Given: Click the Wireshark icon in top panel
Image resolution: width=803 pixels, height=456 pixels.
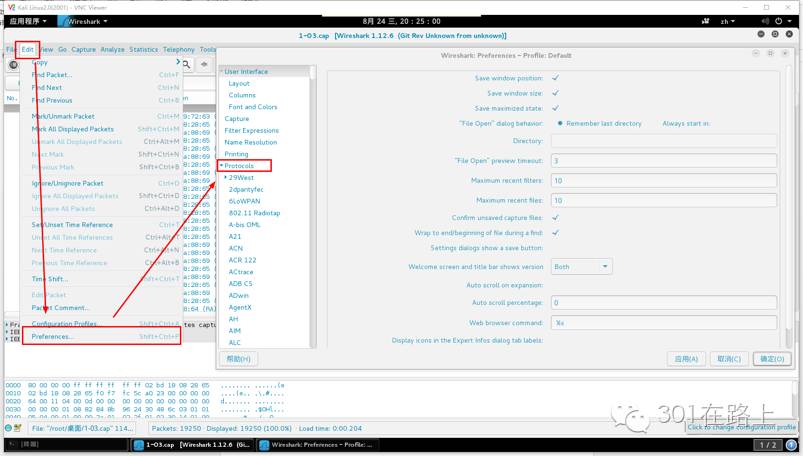Looking at the screenshot, I should tap(64, 21).
